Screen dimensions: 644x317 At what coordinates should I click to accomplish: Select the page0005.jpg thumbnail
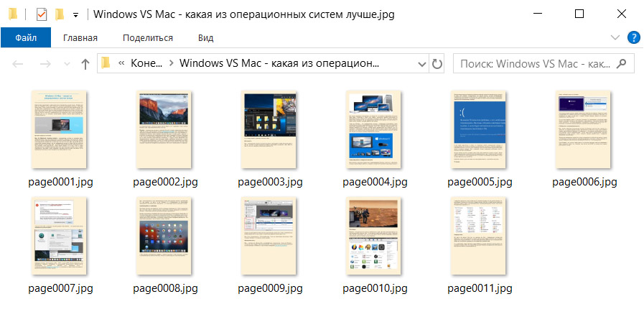click(x=478, y=129)
